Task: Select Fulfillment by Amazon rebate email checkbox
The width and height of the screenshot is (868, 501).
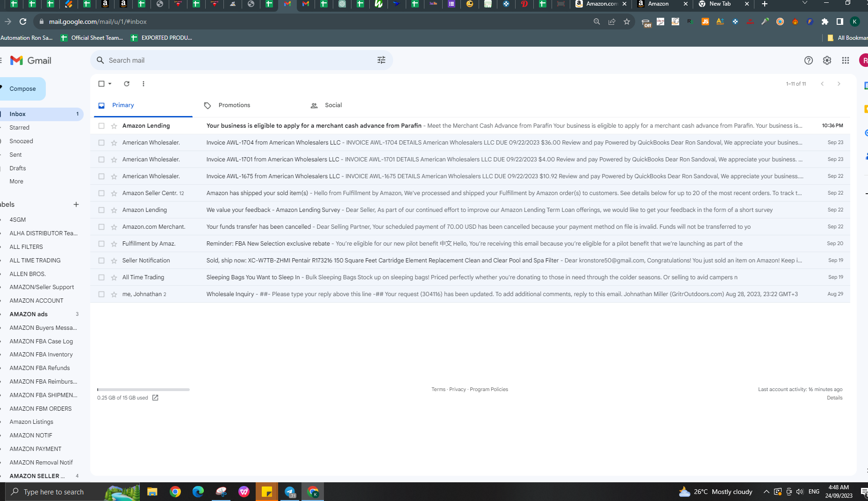Action: (x=101, y=244)
